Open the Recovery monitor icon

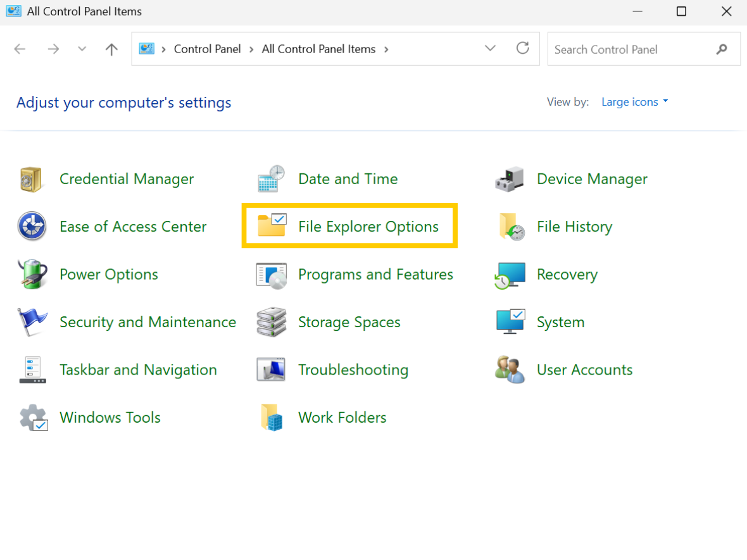coord(510,275)
